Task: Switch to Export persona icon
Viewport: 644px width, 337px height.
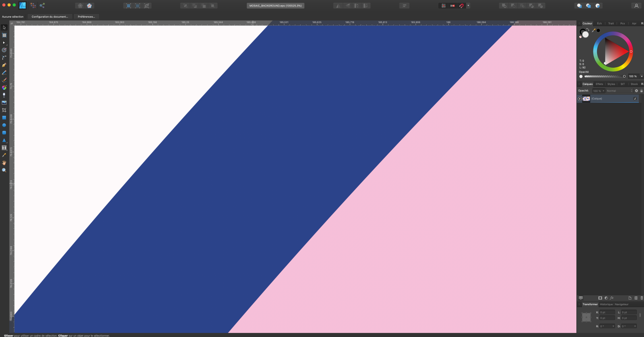Action: [x=42, y=5]
